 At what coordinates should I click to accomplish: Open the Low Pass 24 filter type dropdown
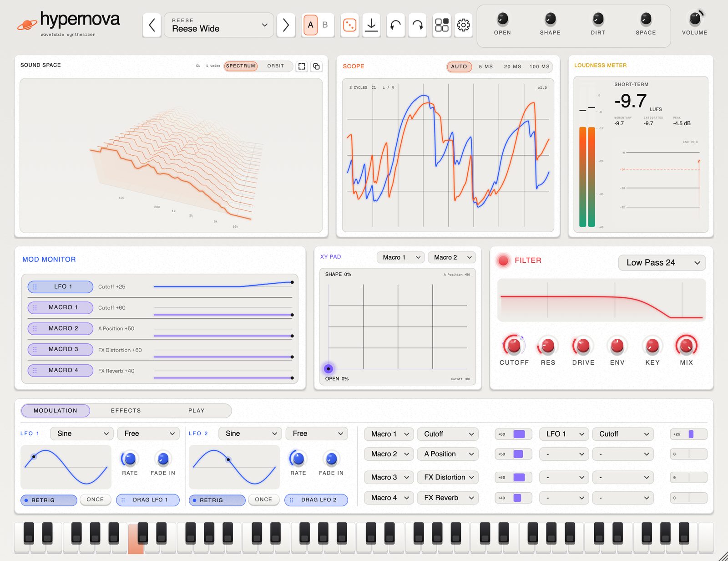click(x=662, y=263)
